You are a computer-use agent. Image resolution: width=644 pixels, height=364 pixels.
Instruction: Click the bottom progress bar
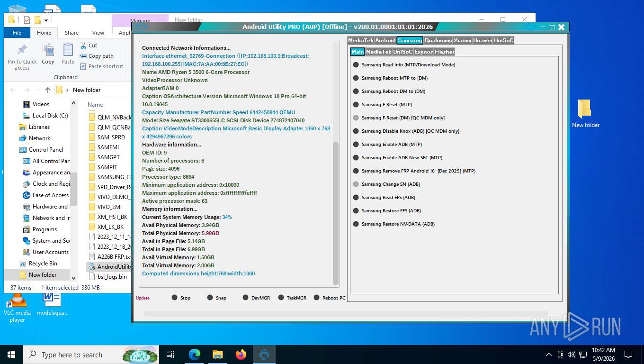click(x=345, y=314)
